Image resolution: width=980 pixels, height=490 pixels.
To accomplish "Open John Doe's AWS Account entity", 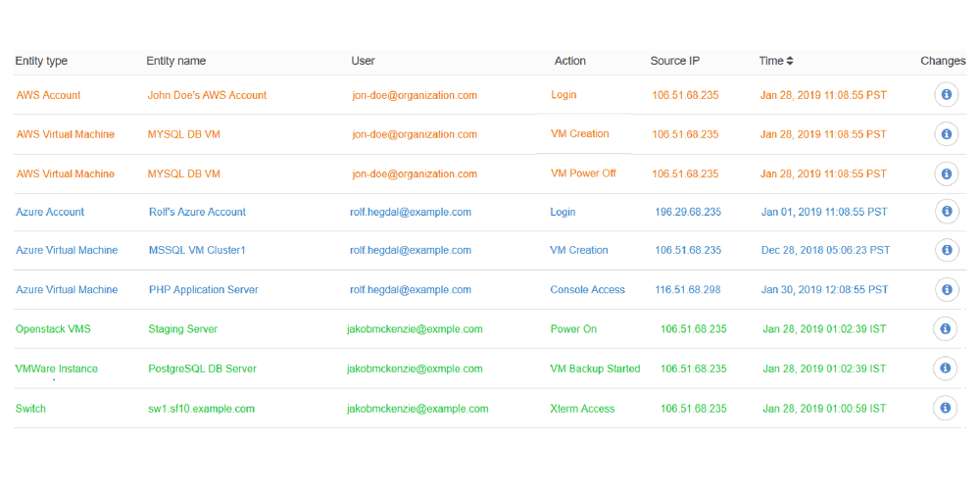I will (x=207, y=95).
